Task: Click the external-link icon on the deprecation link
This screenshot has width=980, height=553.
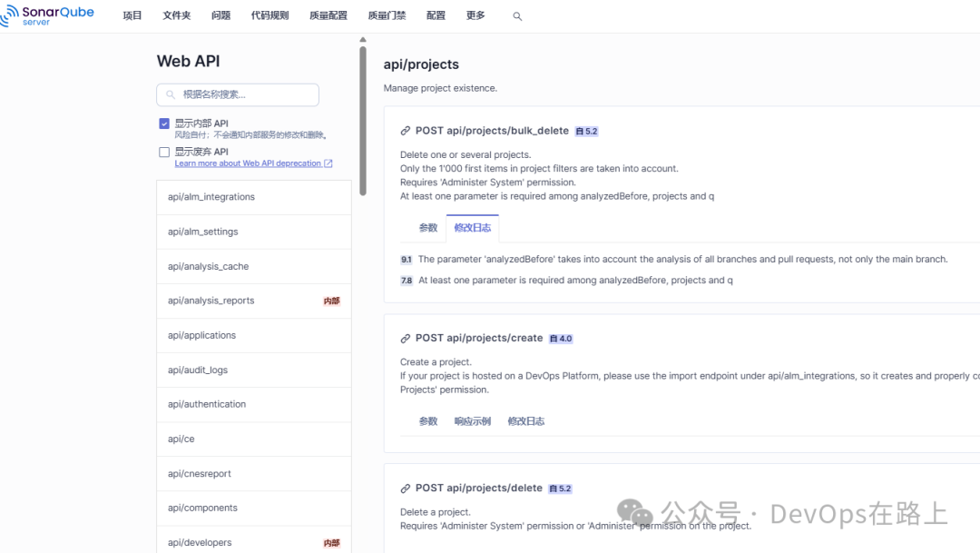Action: (327, 163)
